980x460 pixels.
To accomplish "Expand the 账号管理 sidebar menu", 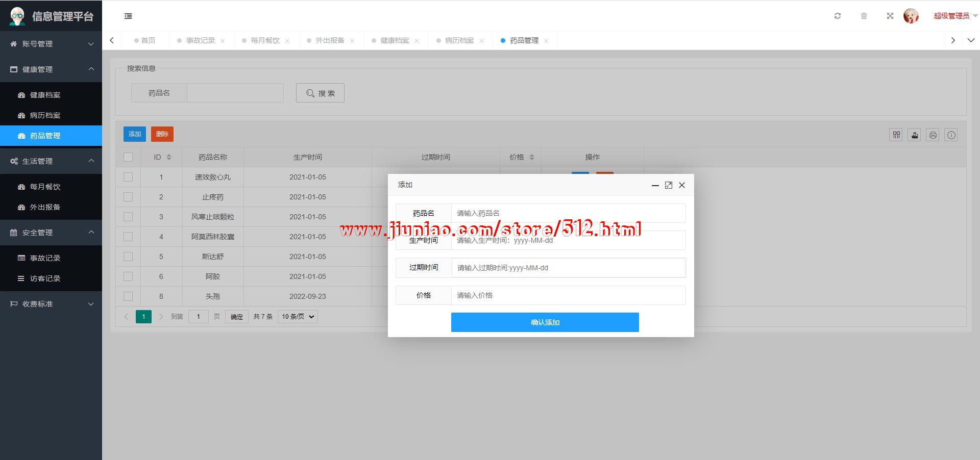I will pyautogui.click(x=51, y=44).
